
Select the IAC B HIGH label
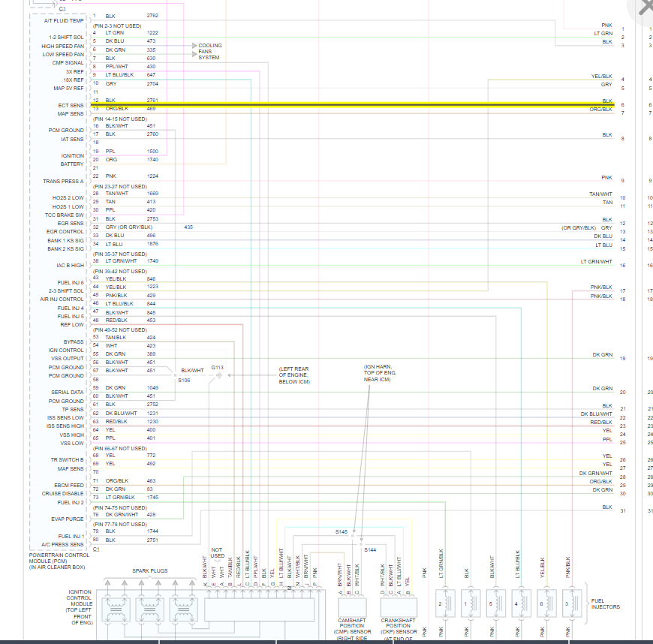(70, 266)
